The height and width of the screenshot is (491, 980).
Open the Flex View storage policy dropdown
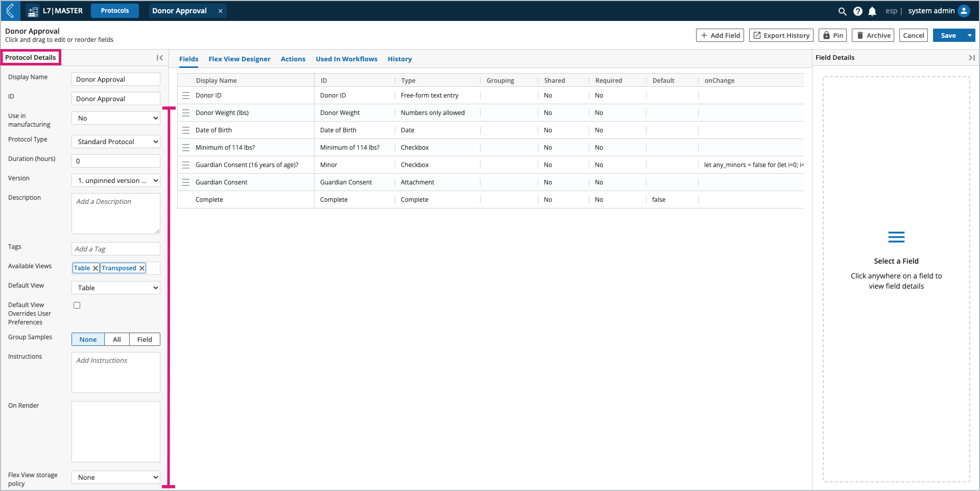click(116, 477)
